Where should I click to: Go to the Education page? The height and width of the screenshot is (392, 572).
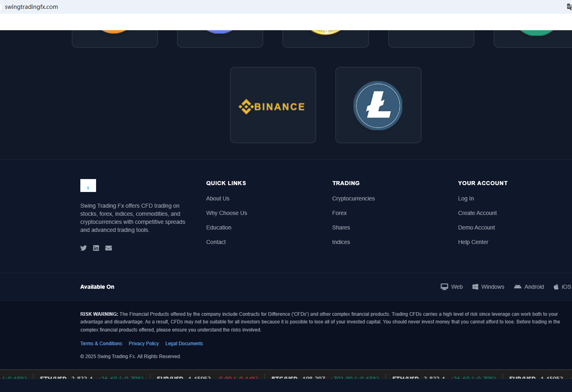coord(219,227)
